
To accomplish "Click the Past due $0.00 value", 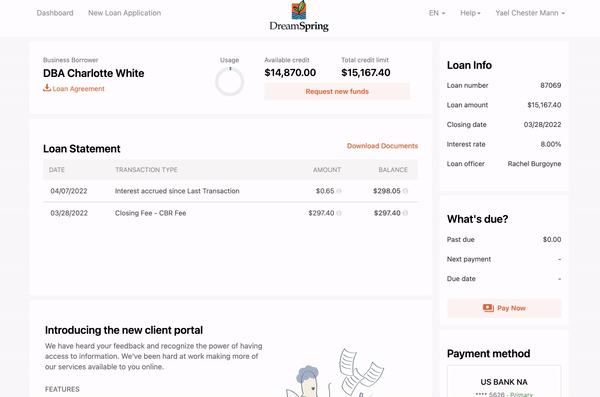I will click(x=552, y=240).
